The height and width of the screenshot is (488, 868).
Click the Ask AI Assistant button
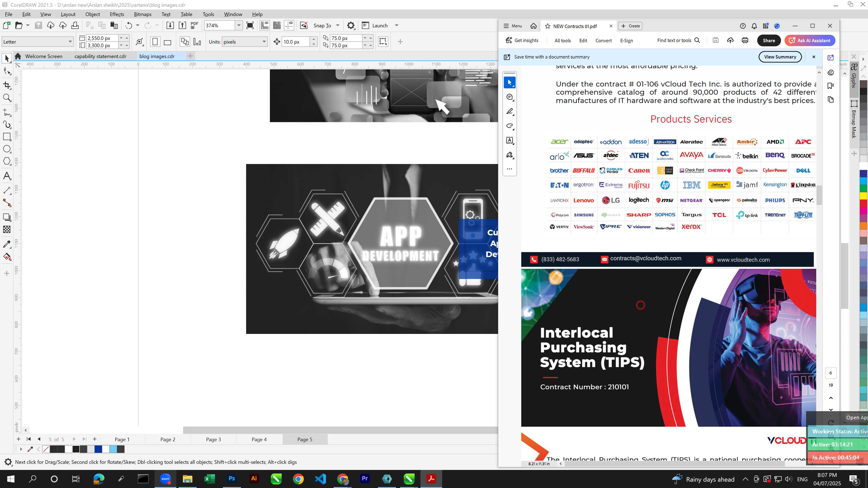[x=810, y=40]
